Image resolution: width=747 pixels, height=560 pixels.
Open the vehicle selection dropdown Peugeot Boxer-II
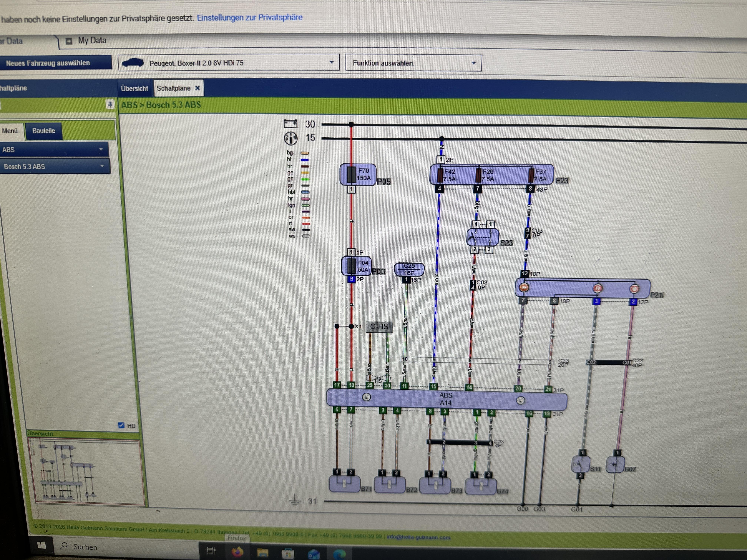(229, 63)
